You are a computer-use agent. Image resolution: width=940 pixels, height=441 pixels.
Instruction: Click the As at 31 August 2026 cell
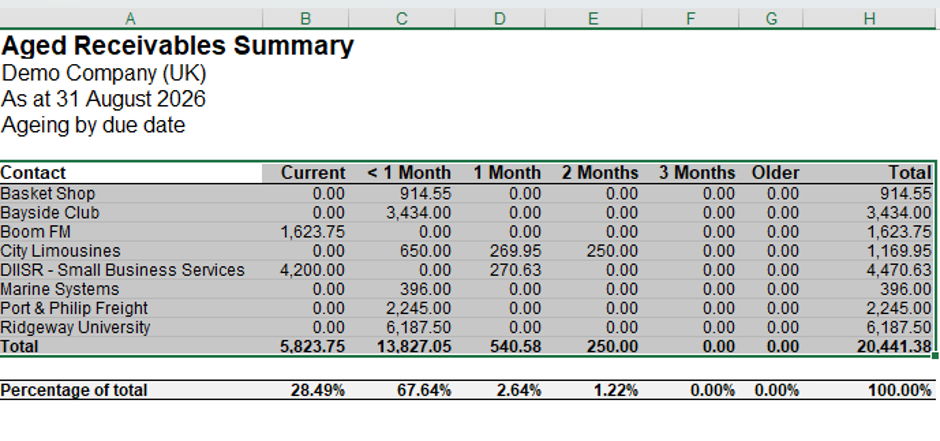point(104,99)
